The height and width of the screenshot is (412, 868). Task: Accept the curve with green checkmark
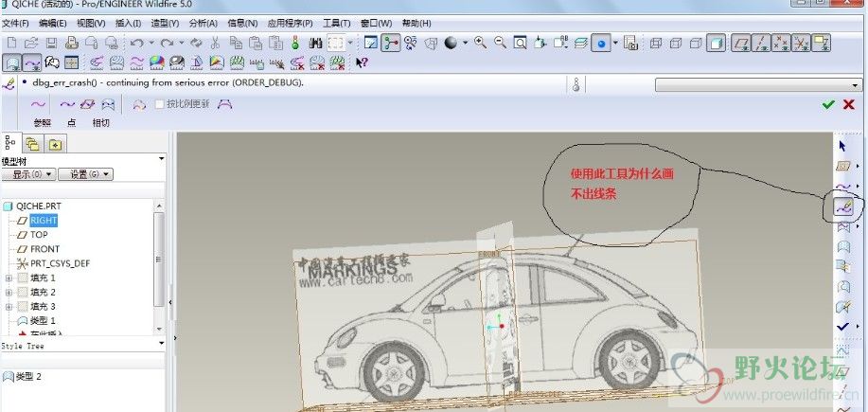[828, 104]
